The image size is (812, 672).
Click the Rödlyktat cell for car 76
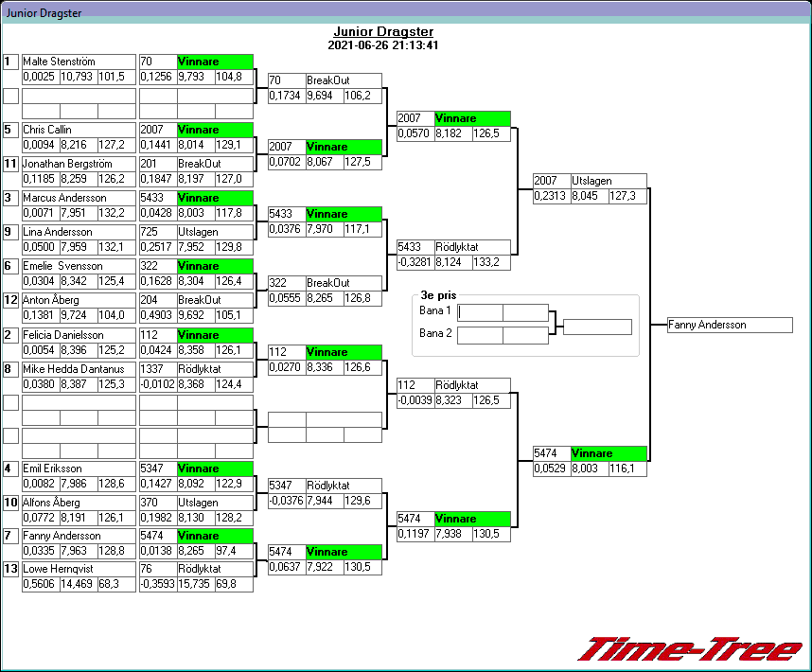(215, 569)
